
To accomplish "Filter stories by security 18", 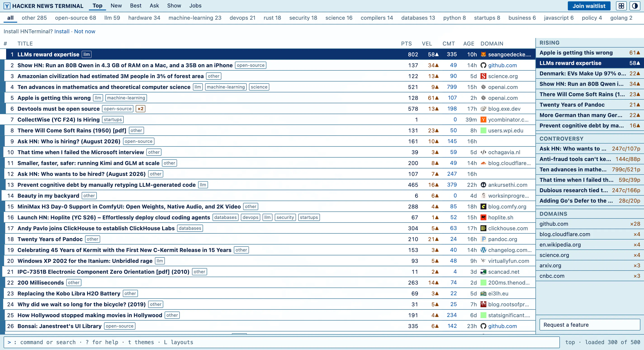I will tap(303, 18).
